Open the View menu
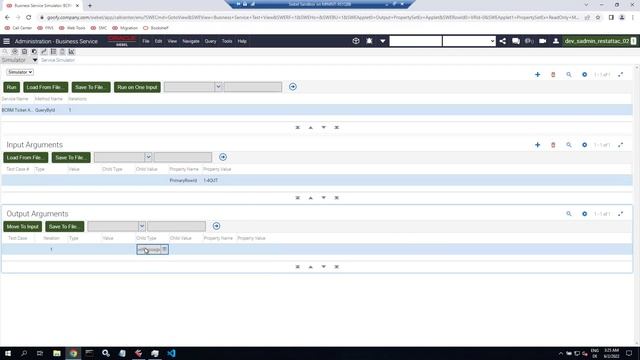 tap(172, 41)
